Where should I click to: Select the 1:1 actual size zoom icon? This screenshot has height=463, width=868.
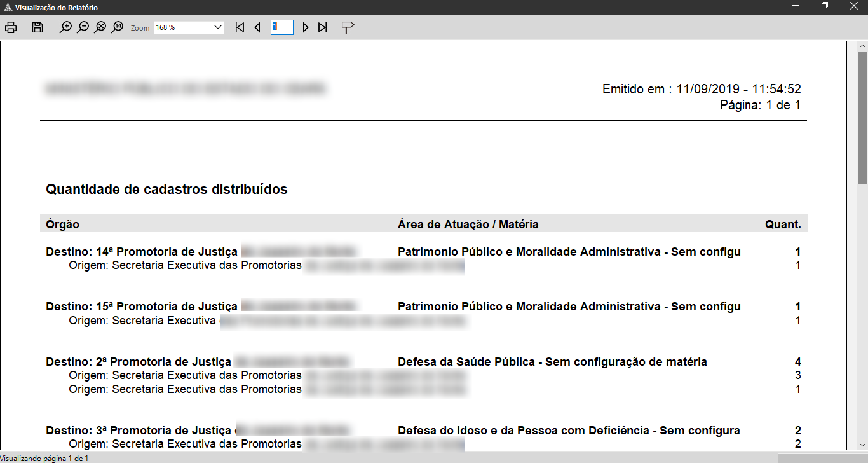117,27
